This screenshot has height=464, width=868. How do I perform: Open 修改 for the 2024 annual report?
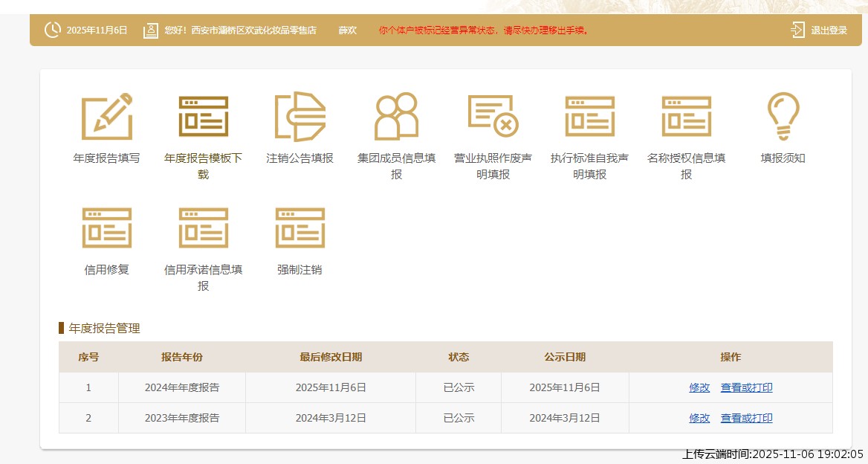tap(698, 387)
